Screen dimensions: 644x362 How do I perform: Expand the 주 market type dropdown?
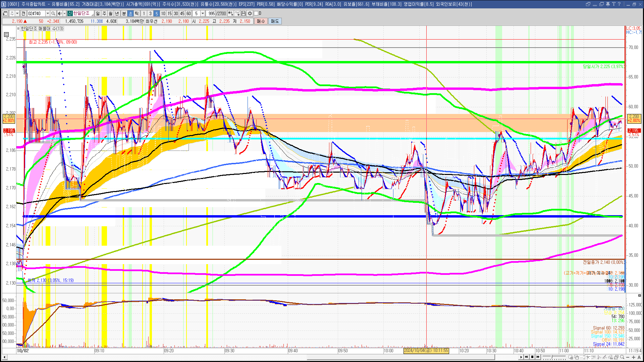17,13
